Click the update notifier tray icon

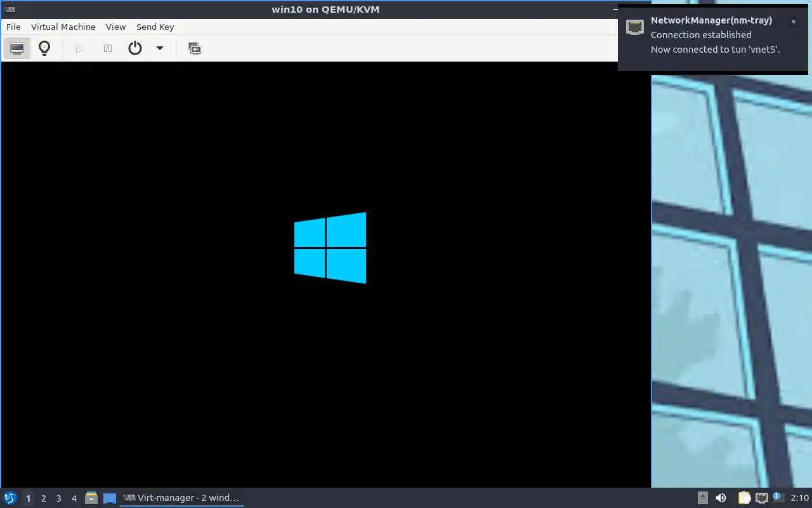[778, 498]
